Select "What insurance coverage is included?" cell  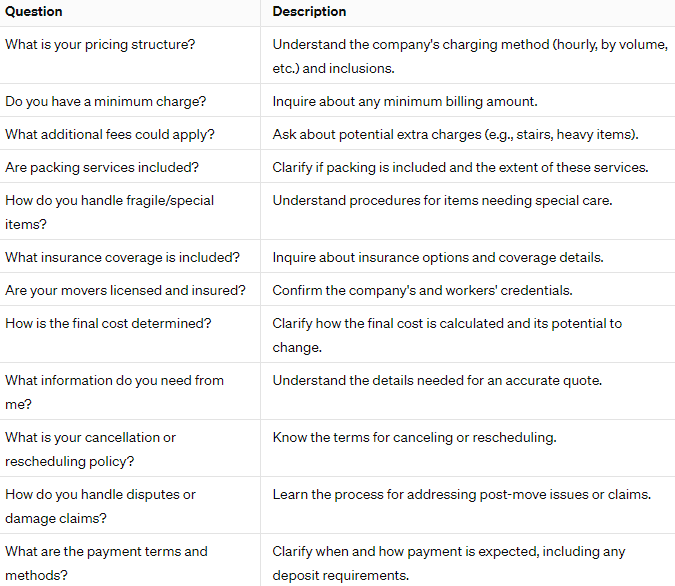122,257
